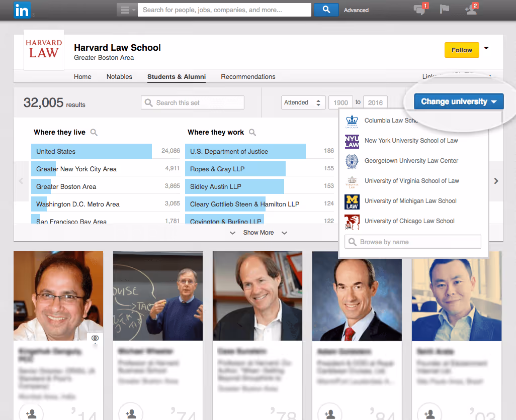The width and height of the screenshot is (516, 420).
Task: Choose University of Chicago Law School
Action: click(409, 221)
